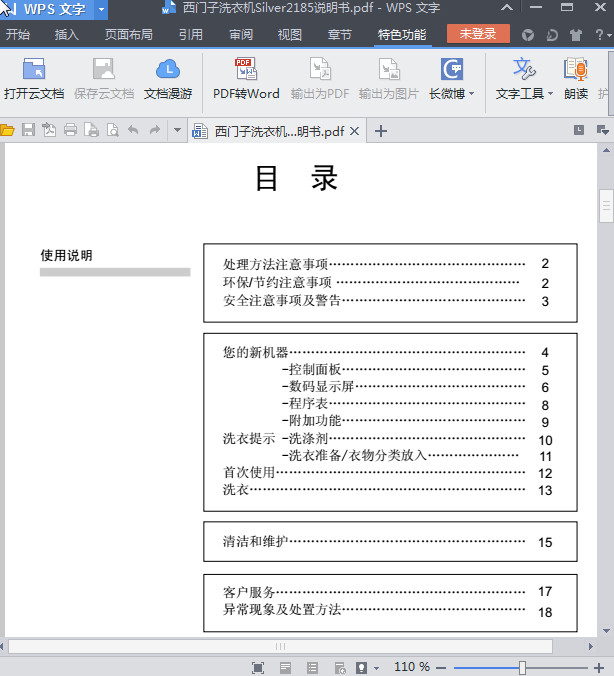Click the 未登录 login button
614x676 pixels.
pos(478,34)
